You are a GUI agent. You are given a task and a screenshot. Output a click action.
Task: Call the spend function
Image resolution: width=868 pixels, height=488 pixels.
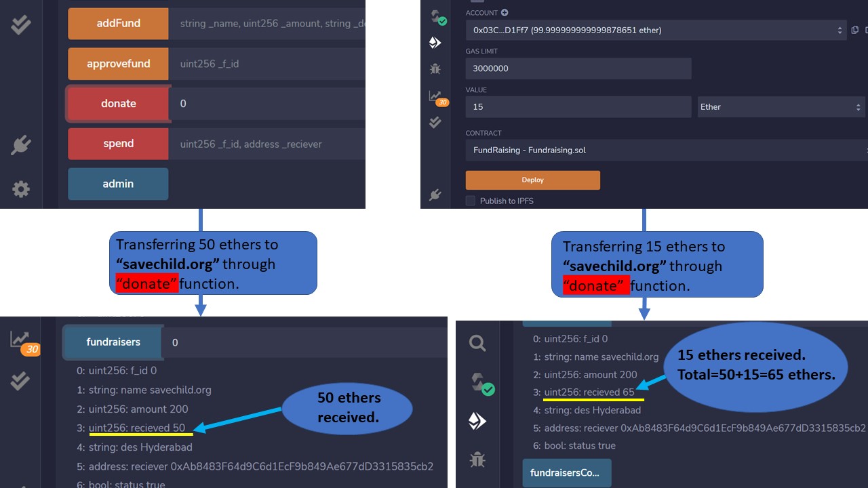pos(118,143)
